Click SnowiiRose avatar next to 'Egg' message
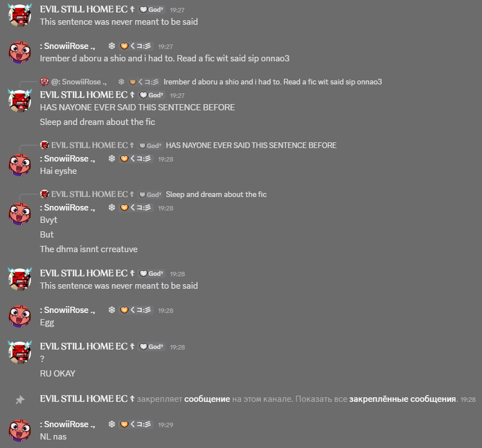This screenshot has height=448, width=482. [x=20, y=316]
